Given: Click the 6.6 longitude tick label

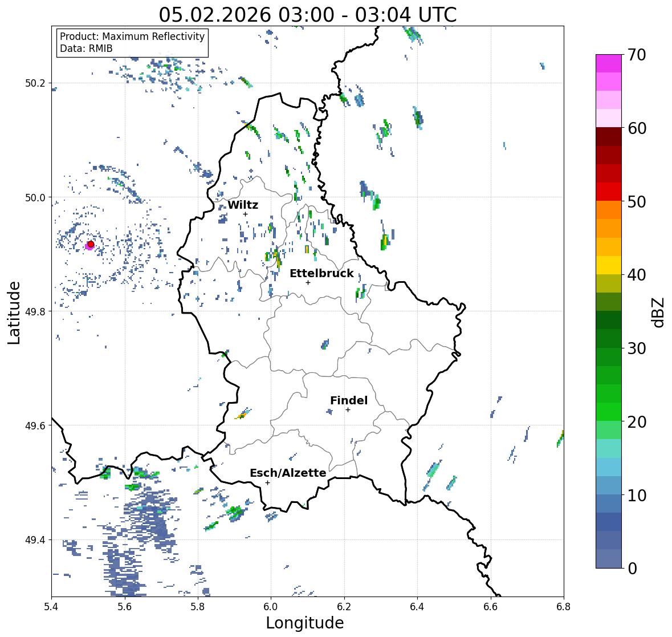Looking at the screenshot, I should tap(490, 607).
